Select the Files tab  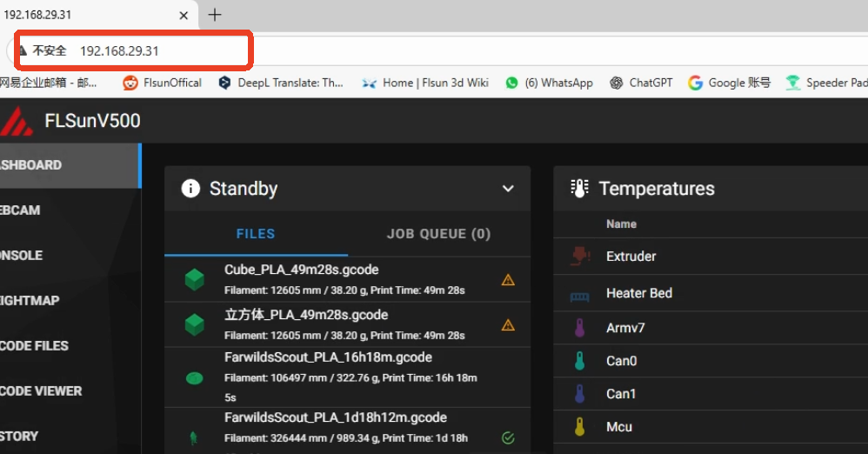(256, 234)
